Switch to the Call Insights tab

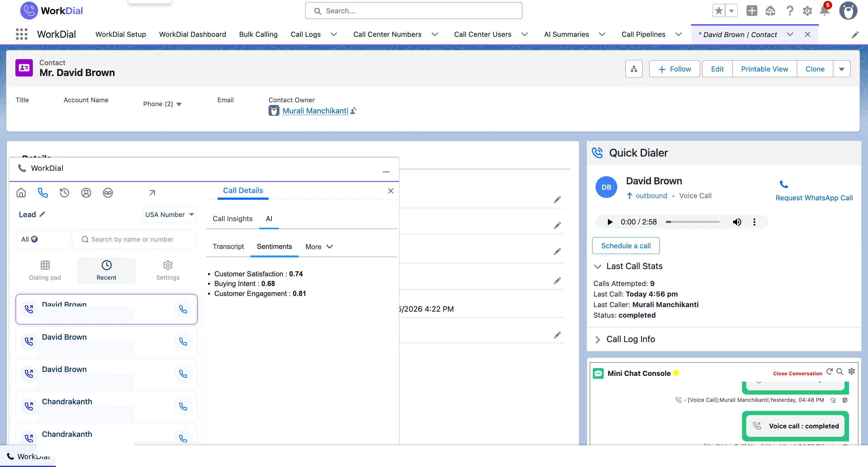click(232, 218)
